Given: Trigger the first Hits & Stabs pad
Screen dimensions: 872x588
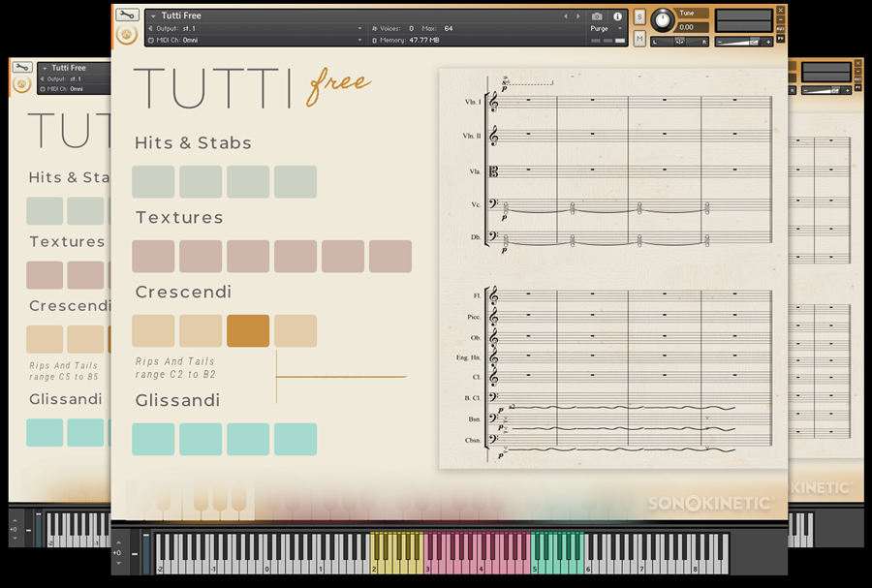Looking at the screenshot, I should click(153, 182).
